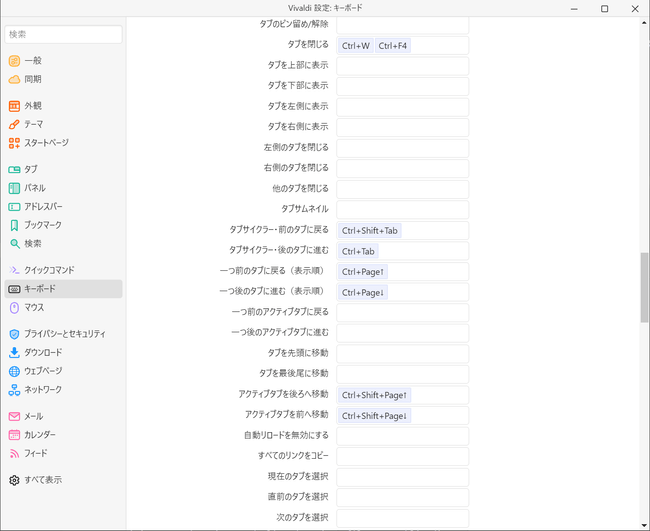Click the scrollbar down arrow
This screenshot has width=650, height=531.
click(644, 526)
